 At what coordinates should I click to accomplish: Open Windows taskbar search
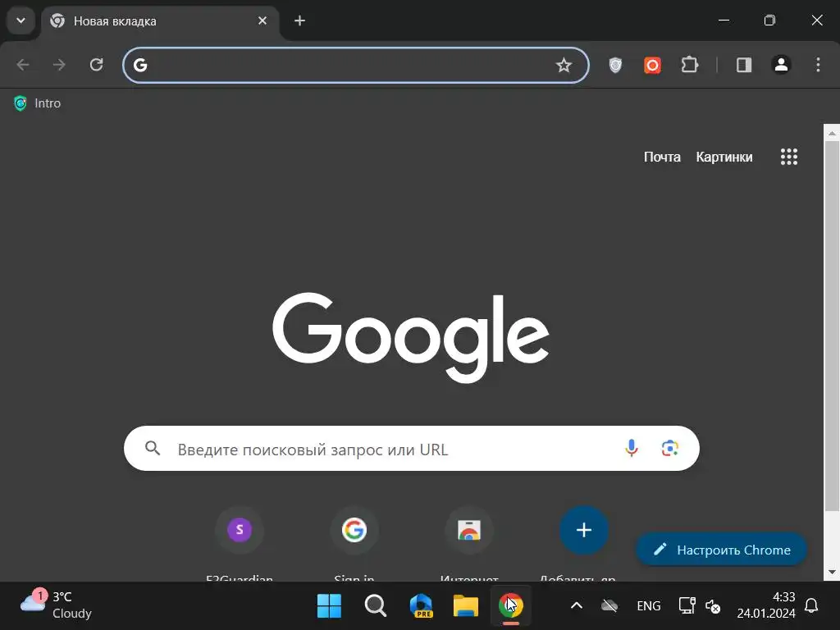click(376, 606)
